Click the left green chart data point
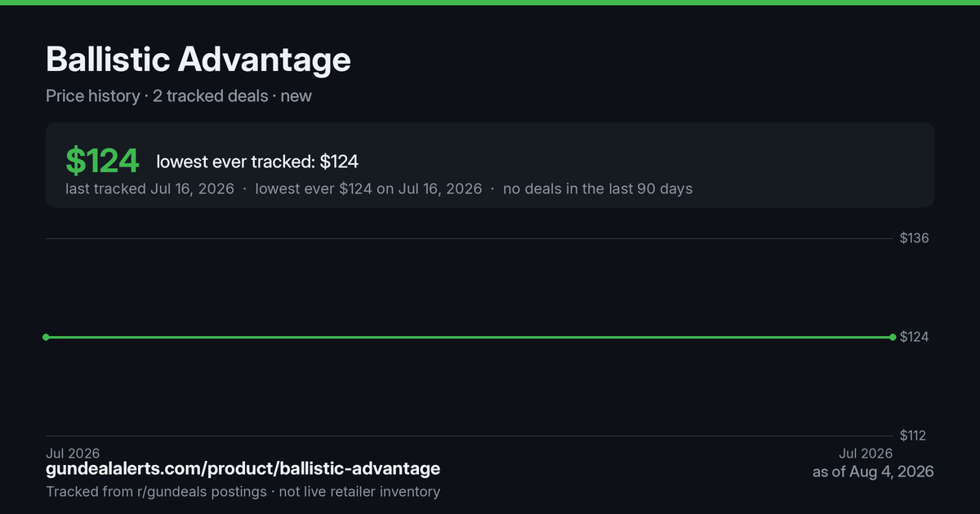The image size is (980, 514). [x=46, y=337]
